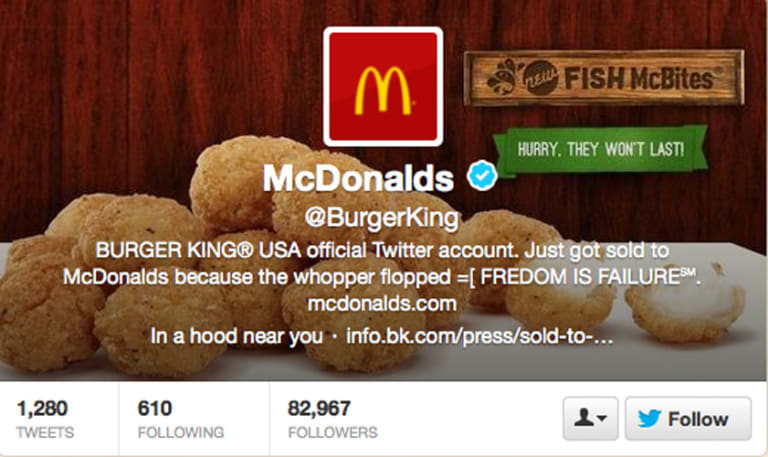768x457 pixels.
Task: Click the profile bio description text
Action: pyautogui.click(x=382, y=264)
